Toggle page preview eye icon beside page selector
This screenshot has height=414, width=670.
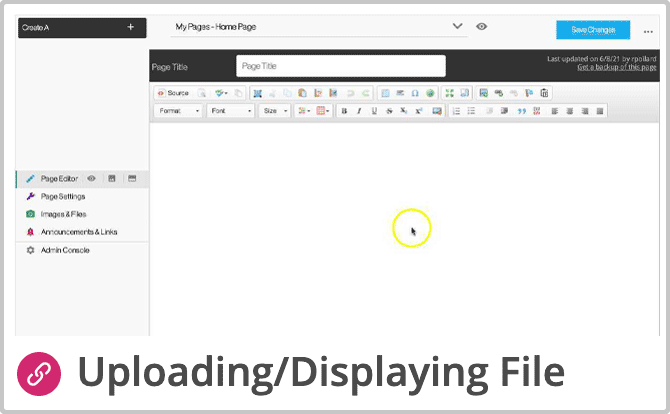pyautogui.click(x=482, y=27)
